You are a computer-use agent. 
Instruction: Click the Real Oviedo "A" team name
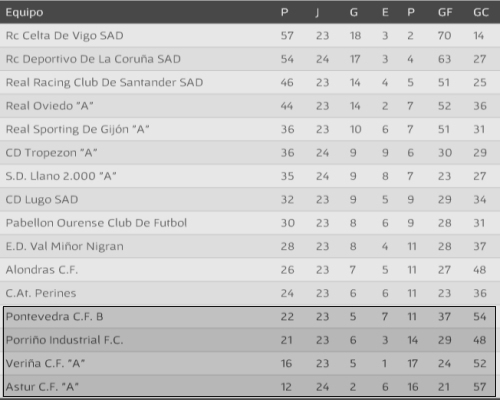click(49, 106)
